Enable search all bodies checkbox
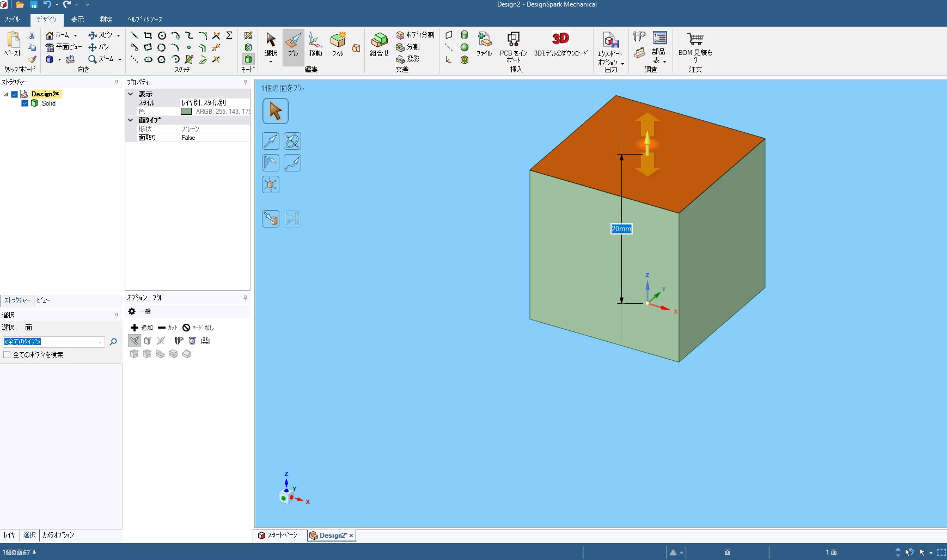The height and width of the screenshot is (560, 947). coord(7,355)
